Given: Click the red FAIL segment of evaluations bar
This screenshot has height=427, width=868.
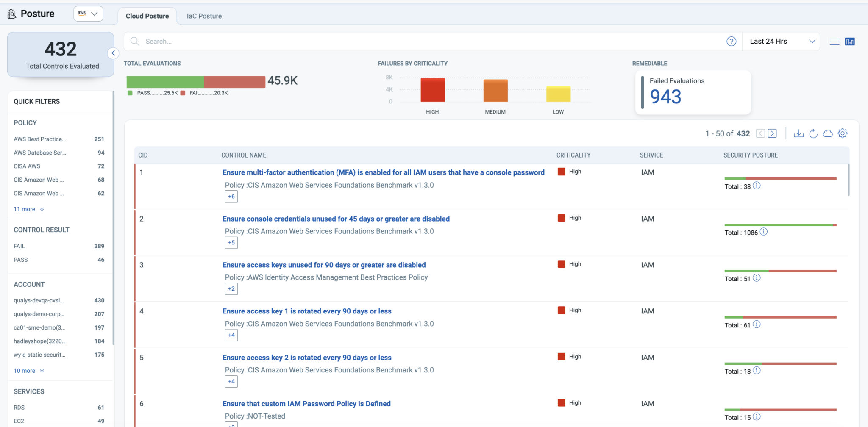Looking at the screenshot, I should pos(234,82).
